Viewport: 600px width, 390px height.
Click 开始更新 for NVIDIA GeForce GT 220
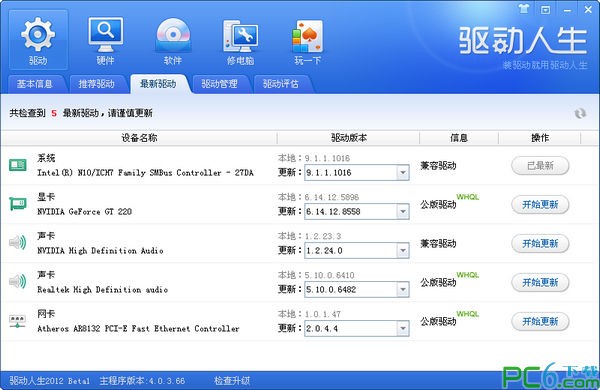[540, 205]
